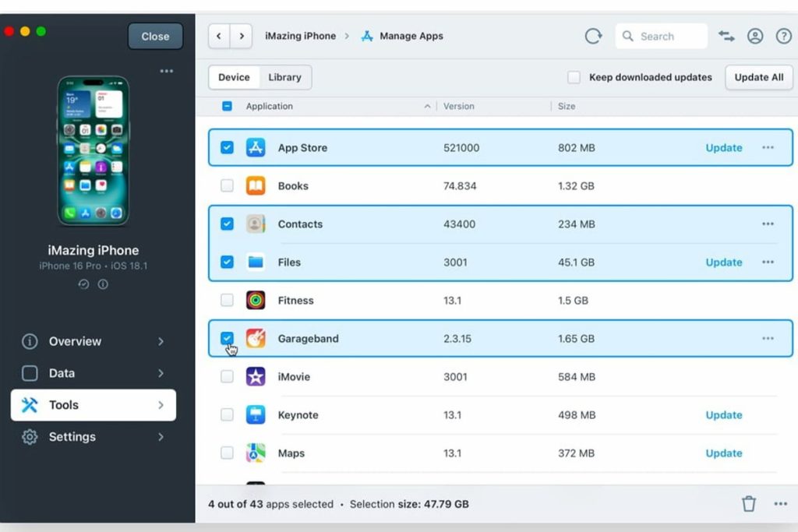798x532 pixels.
Task: Click the Update All button
Action: click(759, 77)
